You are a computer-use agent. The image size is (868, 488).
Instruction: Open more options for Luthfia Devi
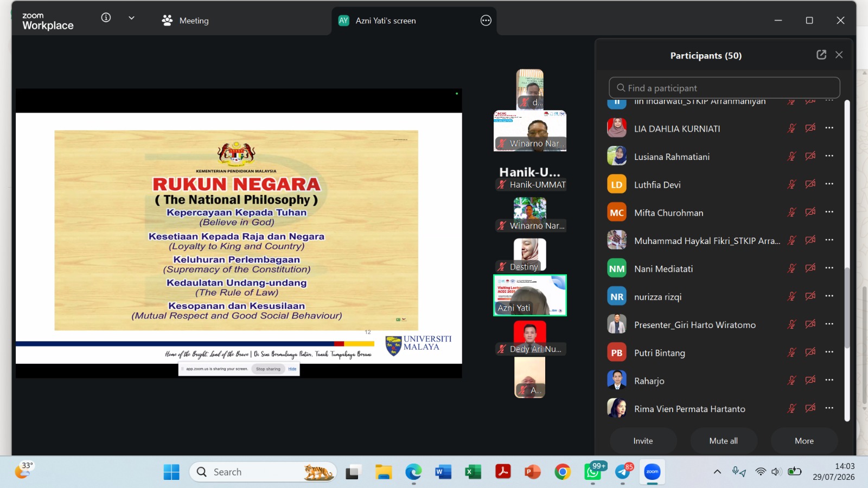coord(829,184)
